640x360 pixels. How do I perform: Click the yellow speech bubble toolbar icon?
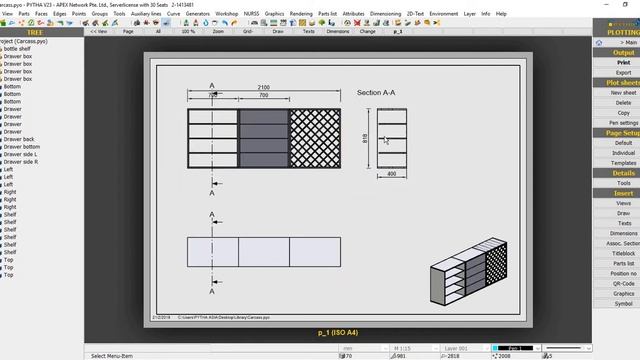(x=427, y=23)
